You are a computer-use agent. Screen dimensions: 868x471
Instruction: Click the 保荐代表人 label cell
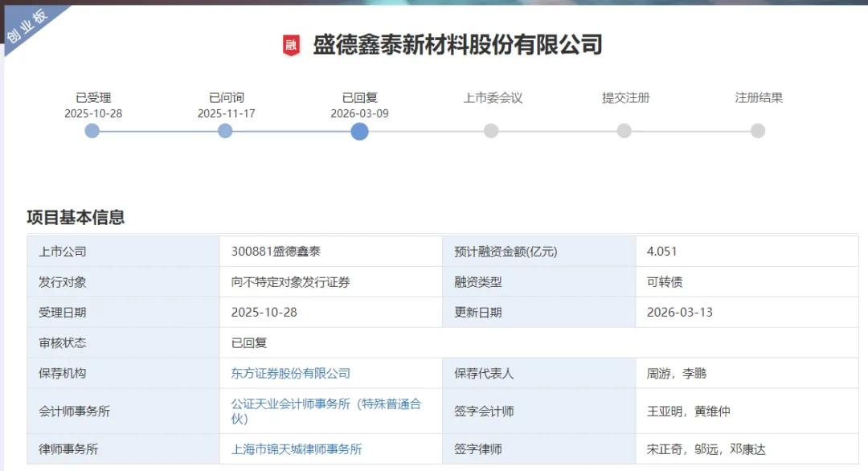(x=539, y=374)
